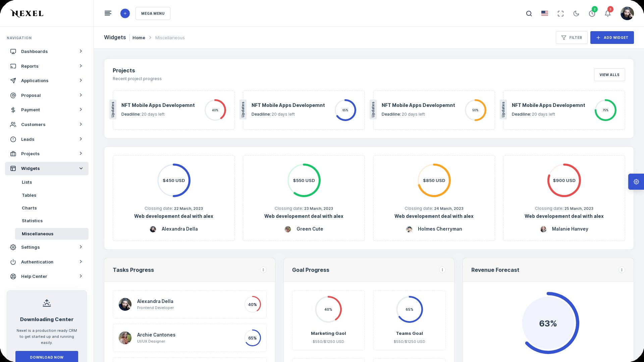
Task: Toggle dark mode with moon icon
Action: coord(576,13)
